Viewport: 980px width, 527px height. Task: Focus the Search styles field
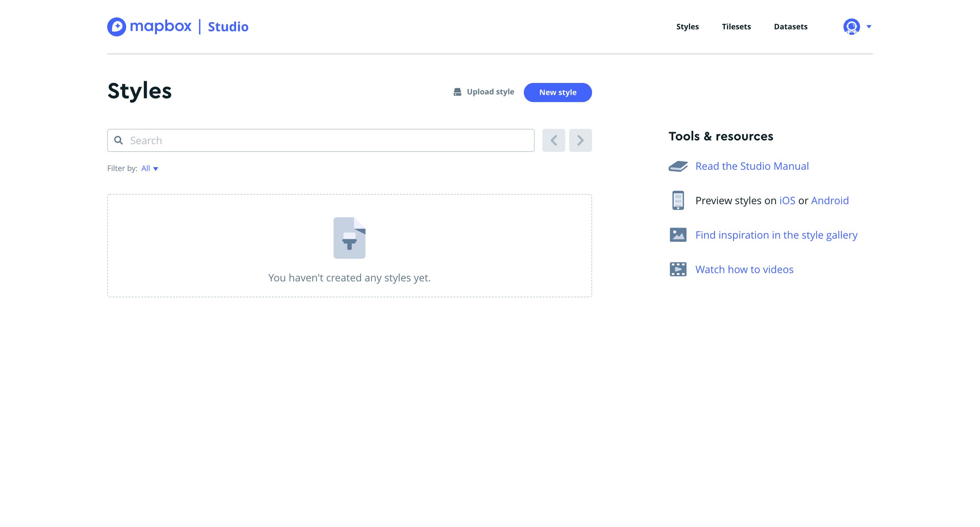coord(321,141)
